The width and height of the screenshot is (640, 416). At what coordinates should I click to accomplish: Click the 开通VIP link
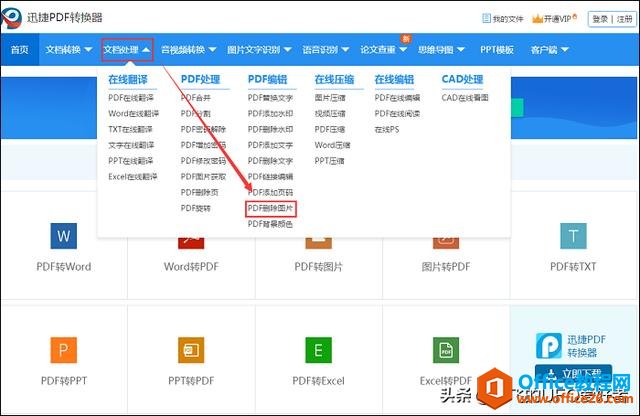[x=558, y=19]
